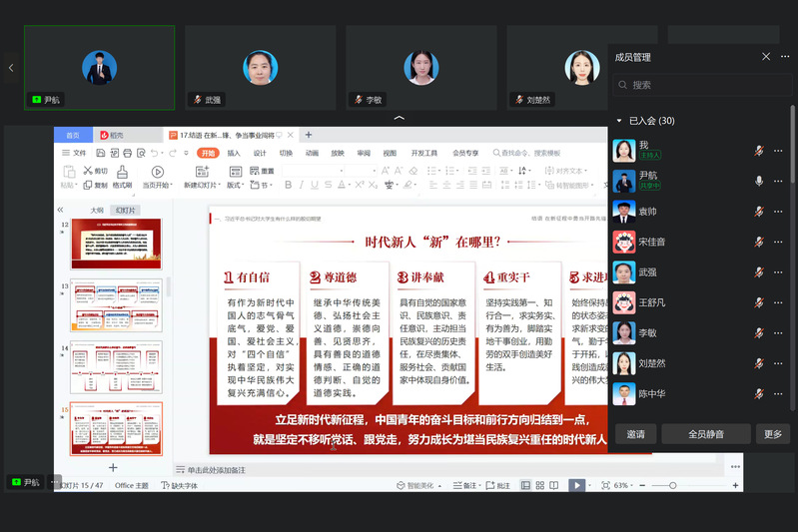Toggle muted microphone for 袁帅
The image size is (798, 532).
coord(759,211)
